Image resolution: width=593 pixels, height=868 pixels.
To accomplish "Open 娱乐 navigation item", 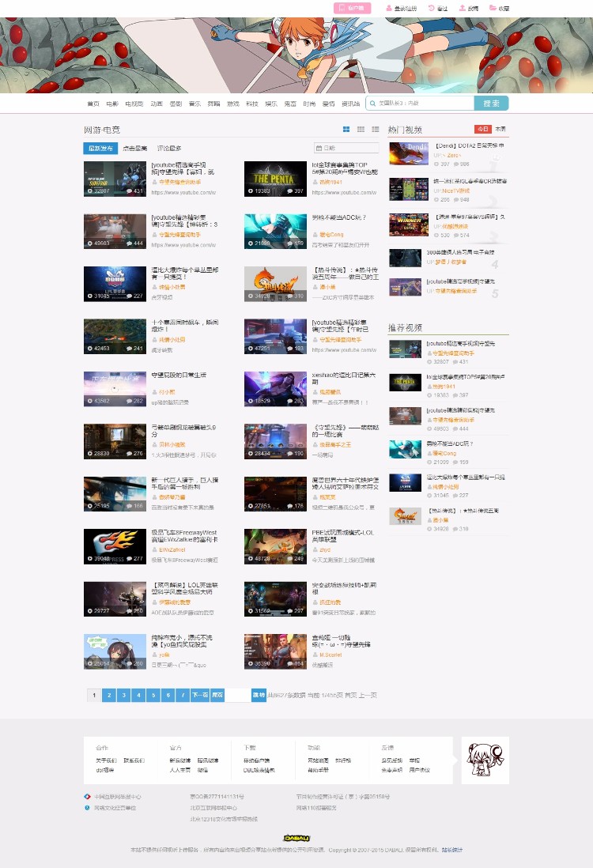I will pyautogui.click(x=270, y=104).
